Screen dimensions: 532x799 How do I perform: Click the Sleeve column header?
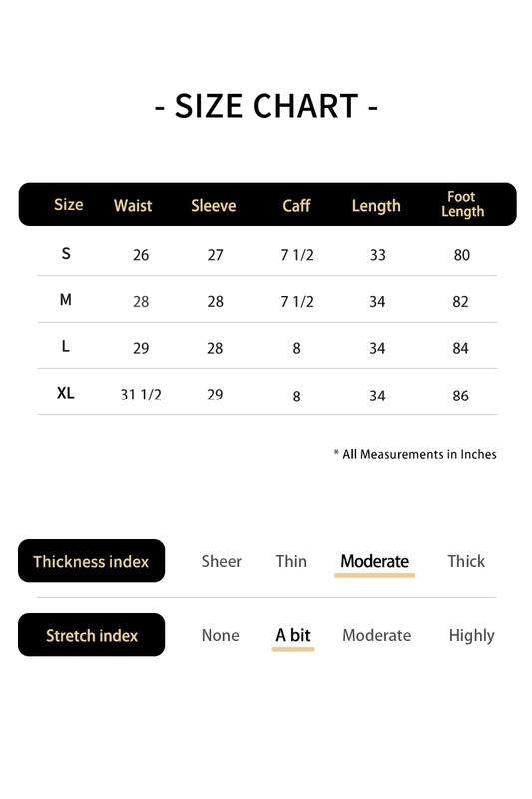point(214,206)
